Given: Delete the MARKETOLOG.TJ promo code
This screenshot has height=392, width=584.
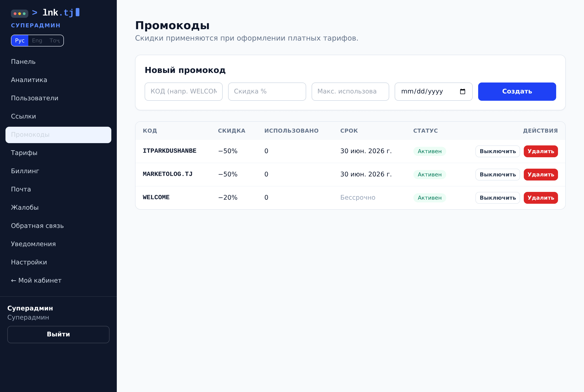Looking at the screenshot, I should [540, 175].
